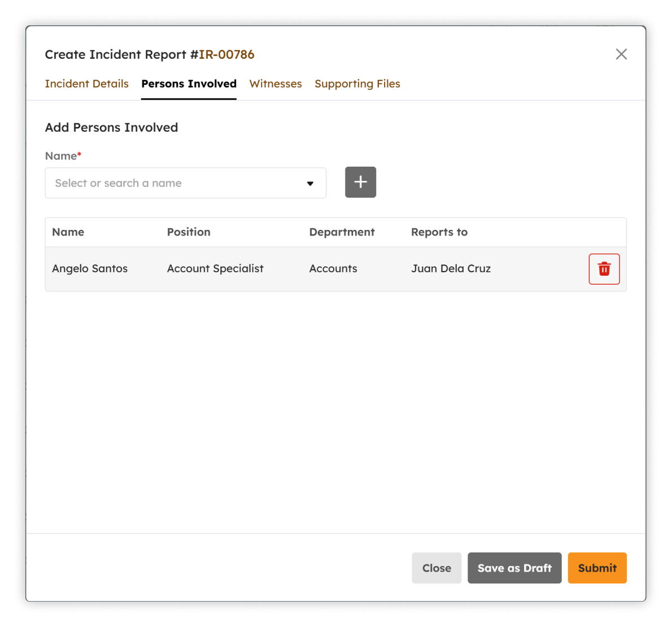Switch to the Incident Details tab
The height and width of the screenshot is (627, 672).
coord(86,84)
